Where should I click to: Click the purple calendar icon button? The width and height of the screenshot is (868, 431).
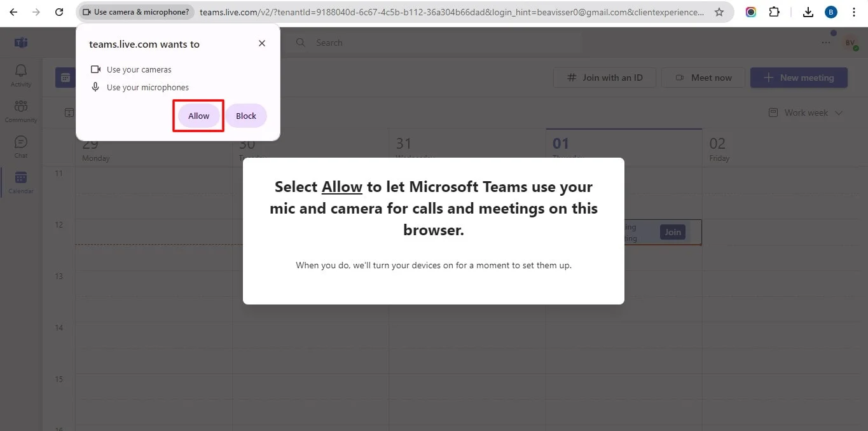tap(65, 78)
